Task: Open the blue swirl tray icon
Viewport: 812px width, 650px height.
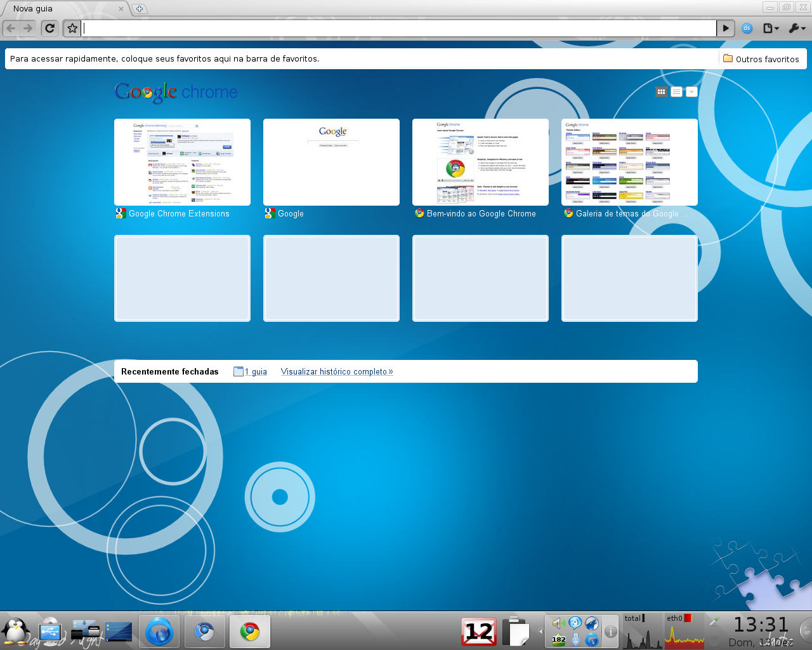Action: [592, 640]
